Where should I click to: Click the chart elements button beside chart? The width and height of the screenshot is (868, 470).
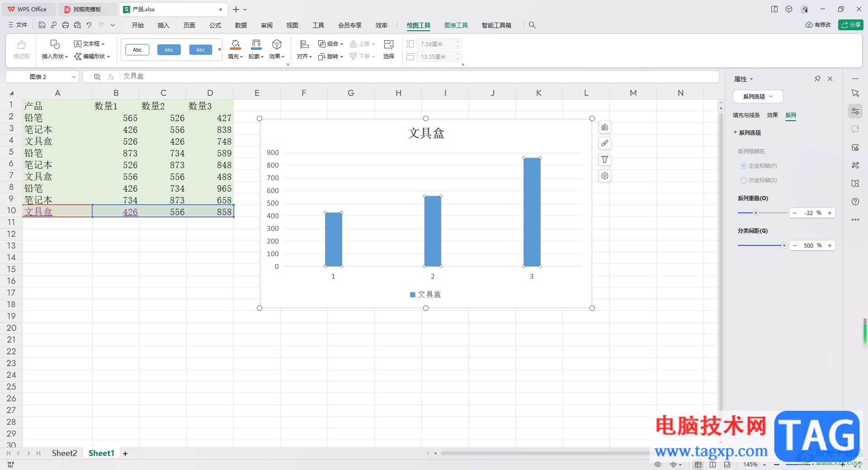click(605, 127)
